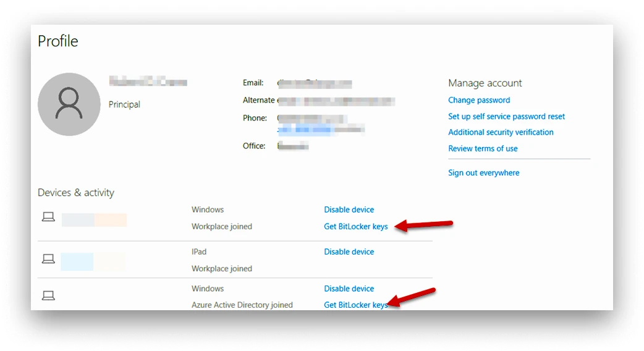
Task: Click the Principal job title text
Action: click(124, 104)
